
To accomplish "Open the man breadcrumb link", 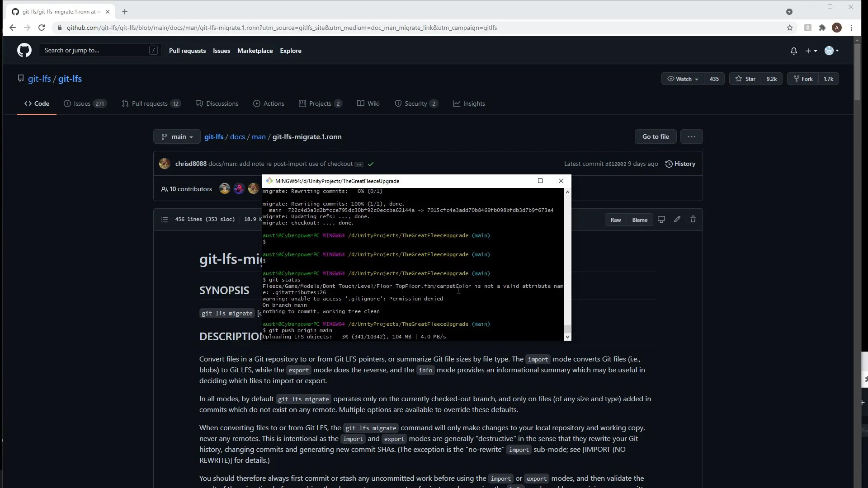I will tap(259, 136).
